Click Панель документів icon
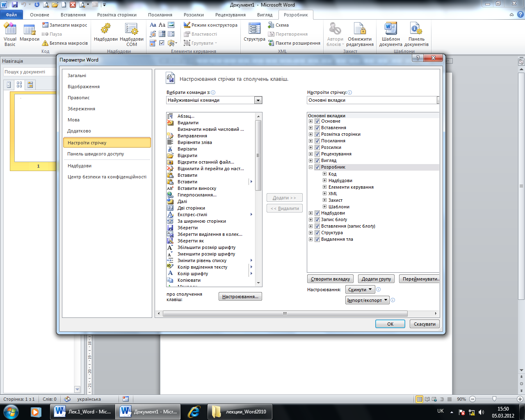 coord(416,34)
